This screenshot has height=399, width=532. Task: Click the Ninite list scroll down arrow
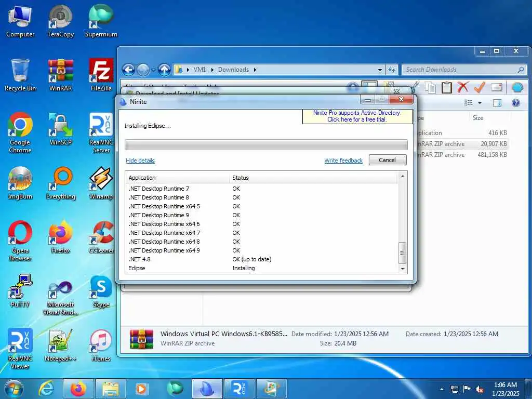pos(403,269)
